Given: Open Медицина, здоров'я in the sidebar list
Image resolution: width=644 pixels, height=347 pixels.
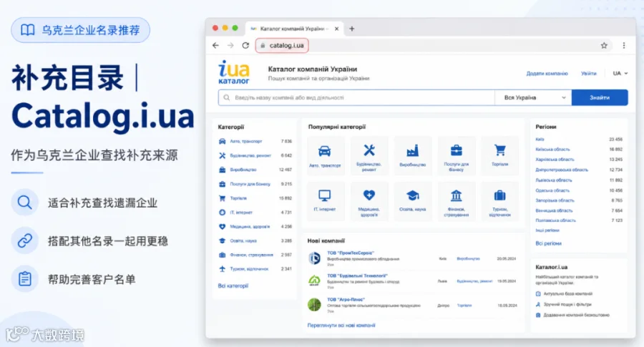Looking at the screenshot, I should tap(250, 227).
